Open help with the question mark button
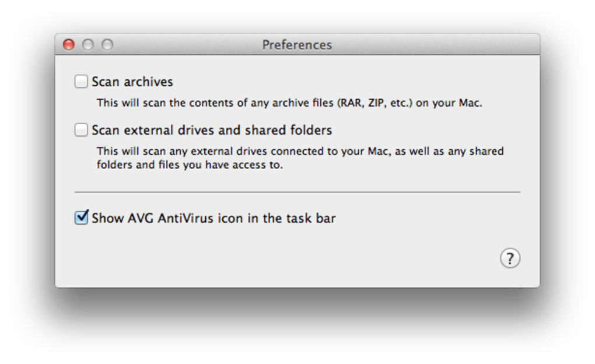Viewport: 595px width, 364px height. tap(510, 258)
